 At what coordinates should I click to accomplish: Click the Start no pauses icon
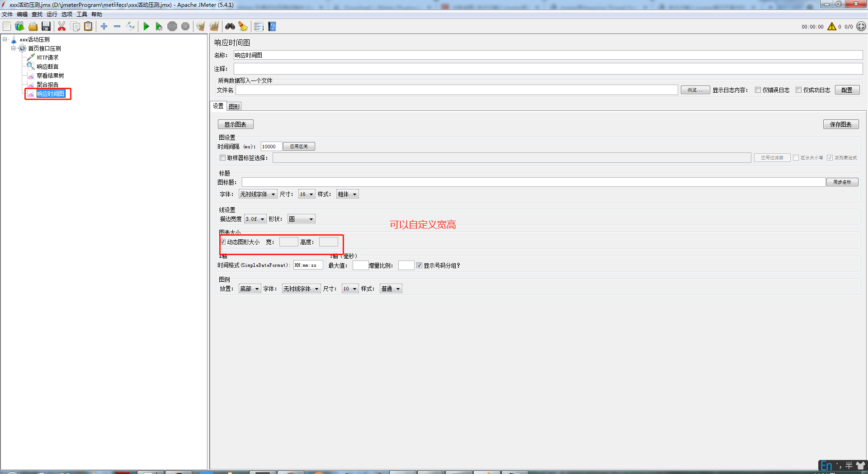pos(159,27)
